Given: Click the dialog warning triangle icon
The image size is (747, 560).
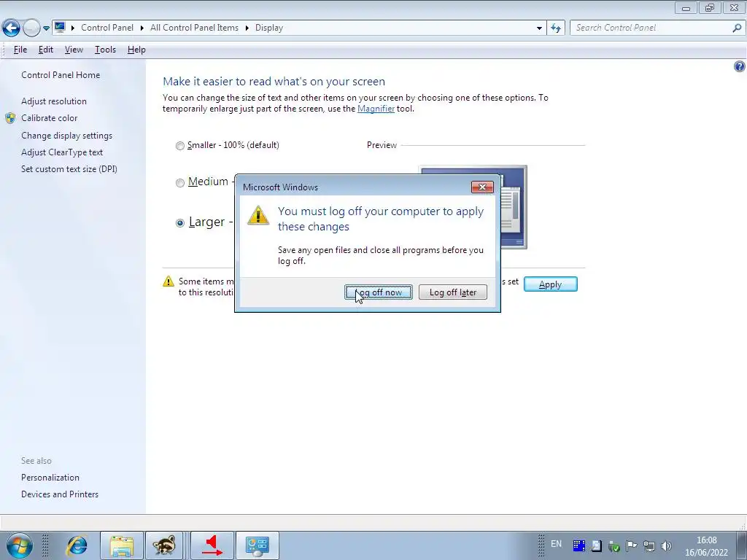Looking at the screenshot, I should (258, 215).
